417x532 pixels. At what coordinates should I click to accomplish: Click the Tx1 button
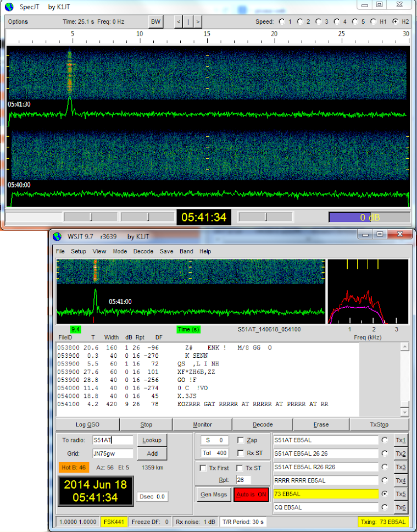401,440
